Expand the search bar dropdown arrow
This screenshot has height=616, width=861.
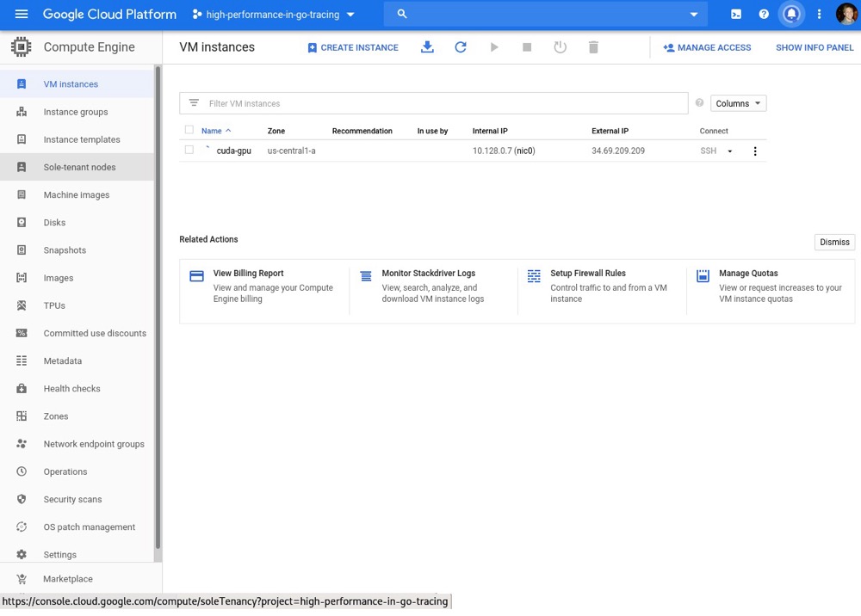point(694,15)
